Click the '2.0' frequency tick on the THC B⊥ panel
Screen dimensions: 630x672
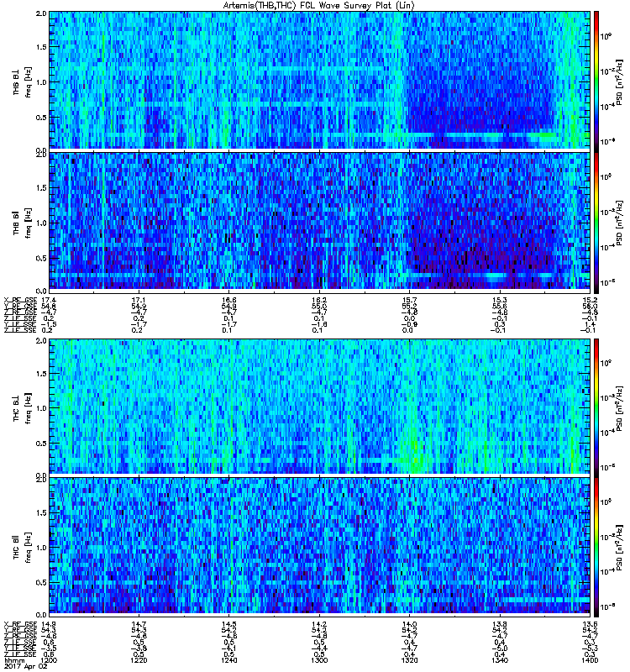pos(41,341)
